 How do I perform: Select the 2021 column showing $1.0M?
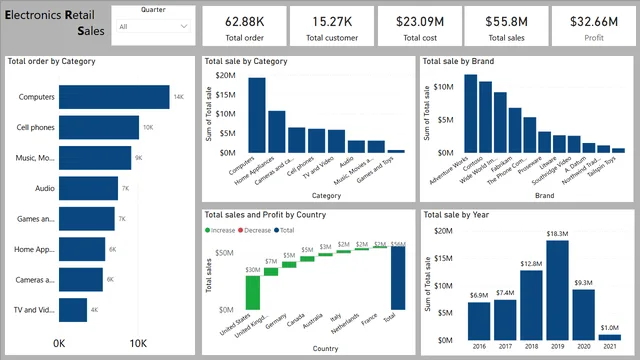pyautogui.click(x=609, y=337)
